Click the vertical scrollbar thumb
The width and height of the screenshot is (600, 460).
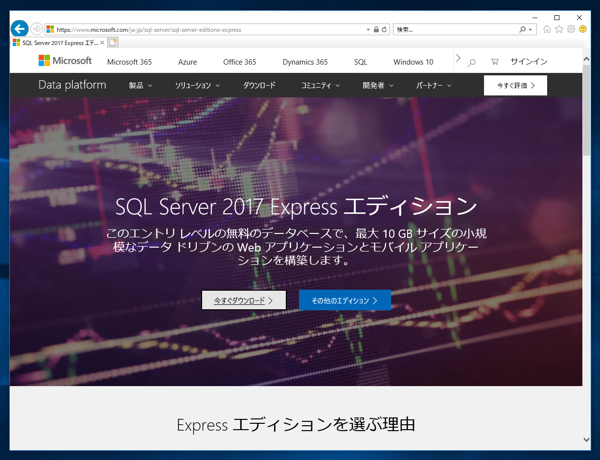586,110
